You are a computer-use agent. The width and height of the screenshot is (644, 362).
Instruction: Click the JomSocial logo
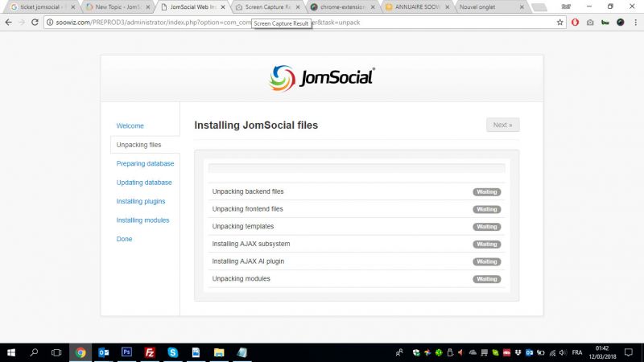(321, 78)
